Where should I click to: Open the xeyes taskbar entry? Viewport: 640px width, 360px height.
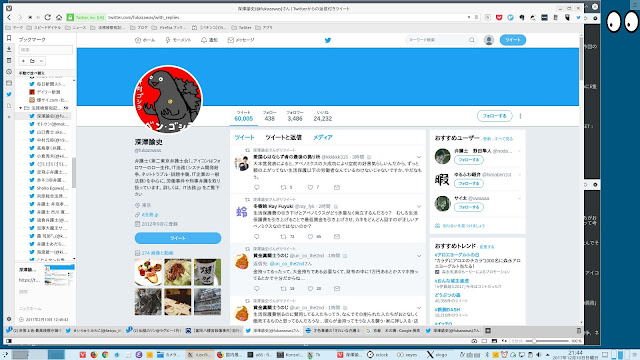[407, 355]
